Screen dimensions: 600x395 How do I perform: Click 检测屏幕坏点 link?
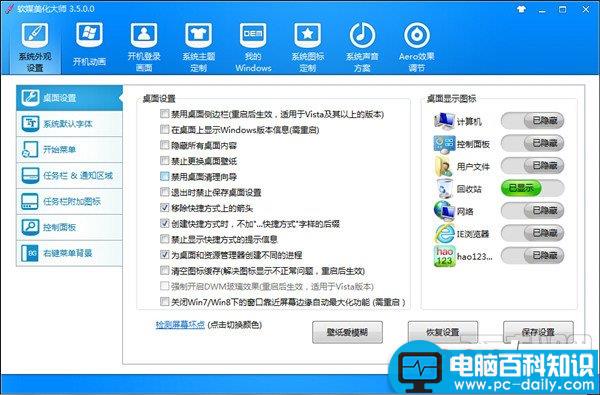pos(180,325)
